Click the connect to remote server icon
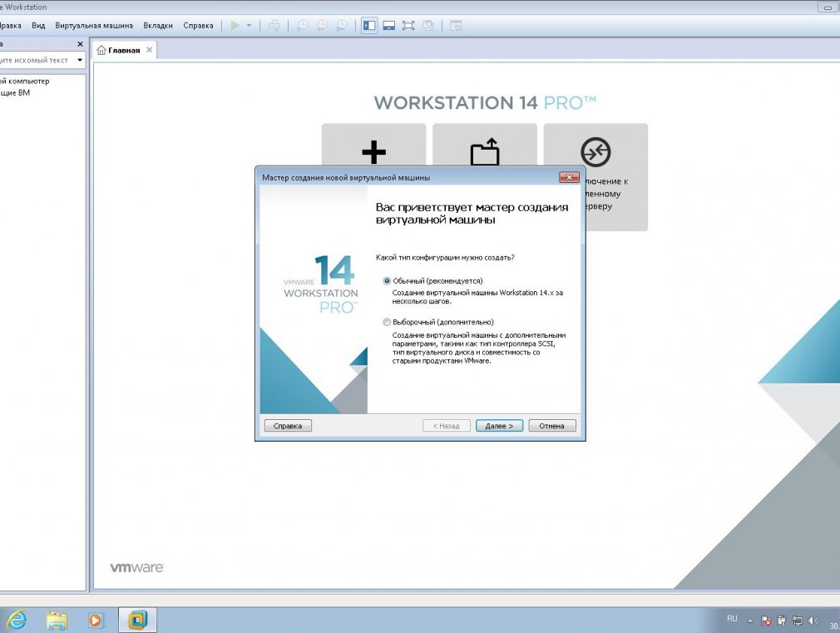 (x=595, y=151)
